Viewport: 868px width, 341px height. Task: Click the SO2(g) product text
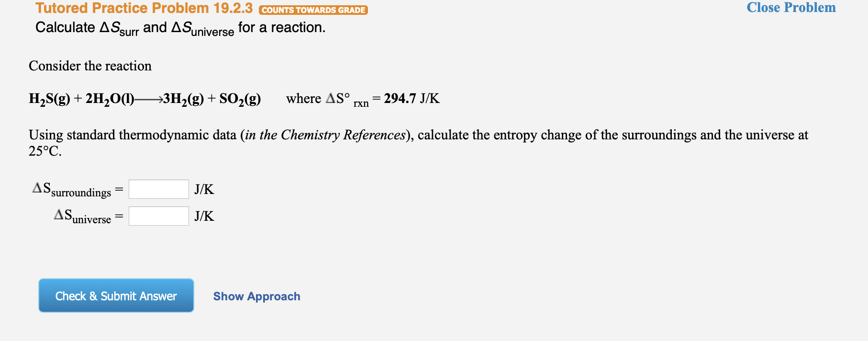click(239, 99)
